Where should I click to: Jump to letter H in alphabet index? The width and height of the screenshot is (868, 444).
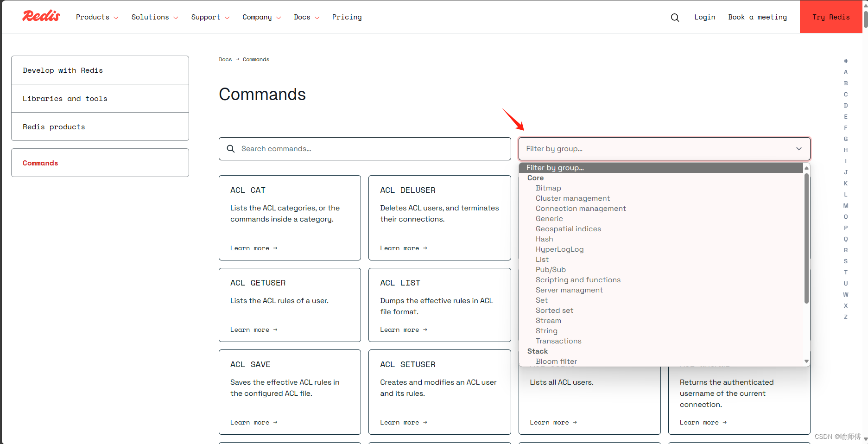click(846, 150)
